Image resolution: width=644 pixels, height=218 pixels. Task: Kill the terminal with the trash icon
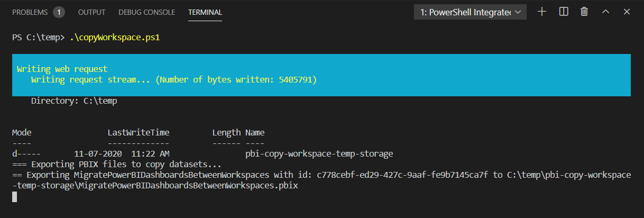click(x=584, y=12)
